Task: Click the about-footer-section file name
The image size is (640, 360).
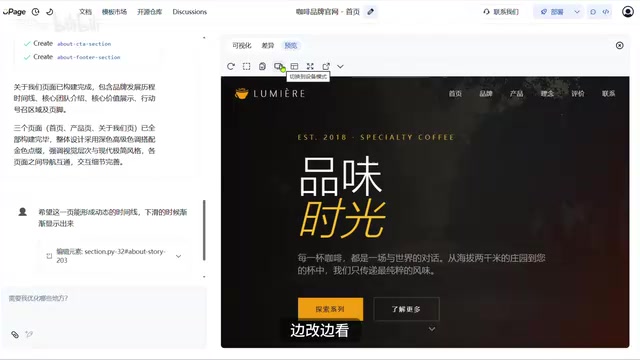Action: pyautogui.click(x=89, y=57)
